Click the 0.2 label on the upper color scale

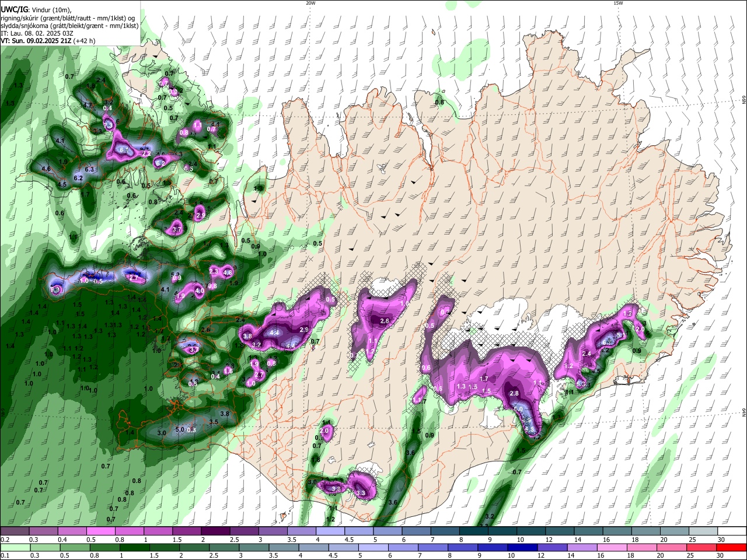point(5,540)
